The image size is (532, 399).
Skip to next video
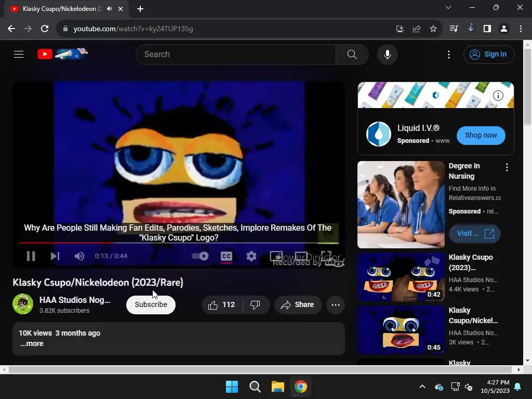click(x=55, y=256)
